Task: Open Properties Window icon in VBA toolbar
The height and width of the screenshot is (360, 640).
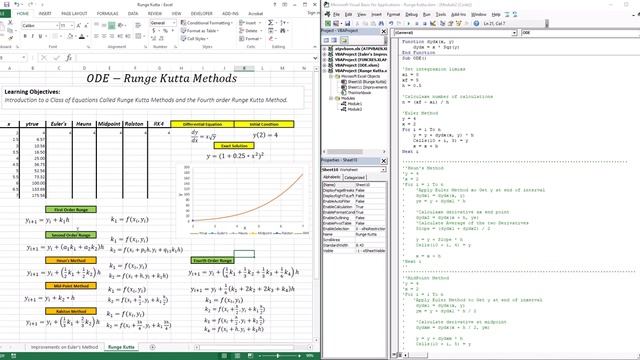Action: click(451, 24)
